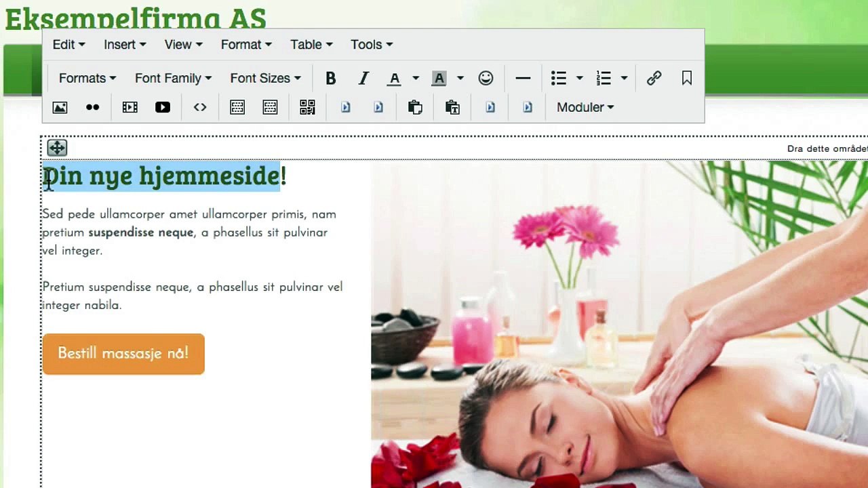Screen dimensions: 868x488
Task: Click blue document icon left of clipboard paste icon
Action: [x=378, y=107]
